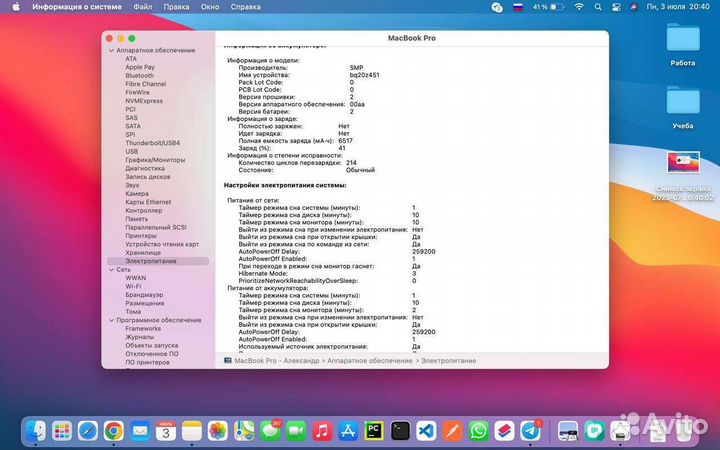Image resolution: width=720 pixels, height=450 pixels.
Task: Open Control Center in the menu bar
Action: [x=616, y=7]
